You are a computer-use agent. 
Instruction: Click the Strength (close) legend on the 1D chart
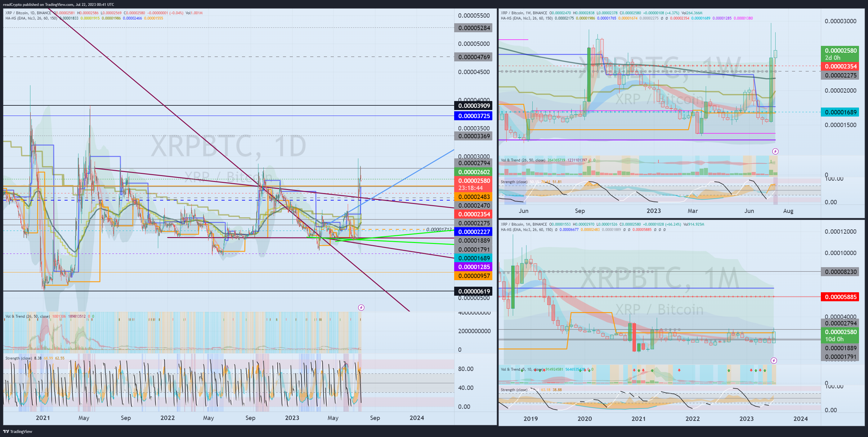click(19, 358)
